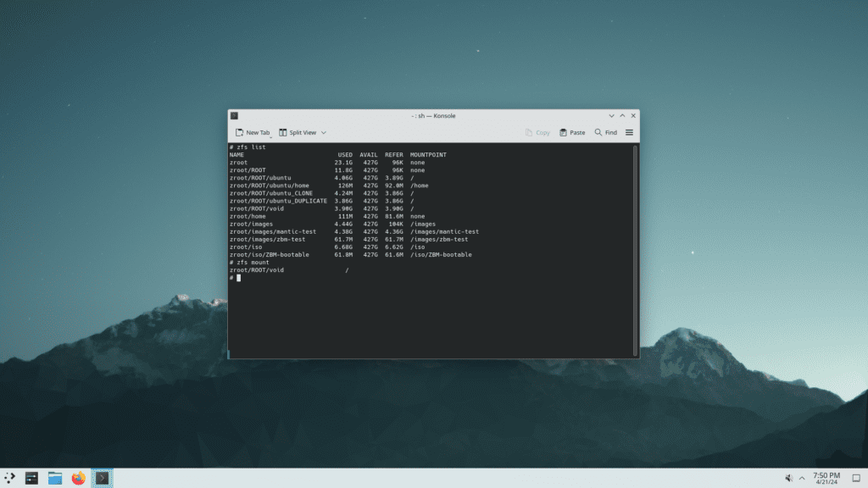Launch Firefox from the taskbar
868x488 pixels.
[78, 477]
